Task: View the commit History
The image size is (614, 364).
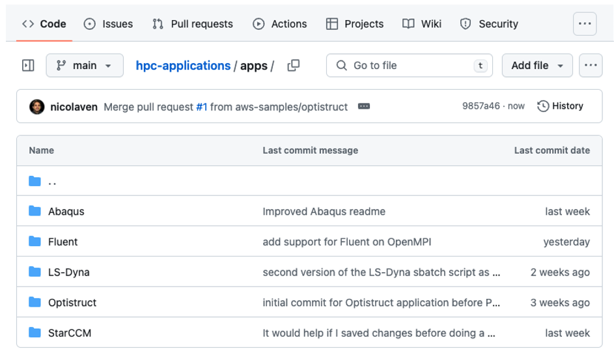Action: (560, 106)
